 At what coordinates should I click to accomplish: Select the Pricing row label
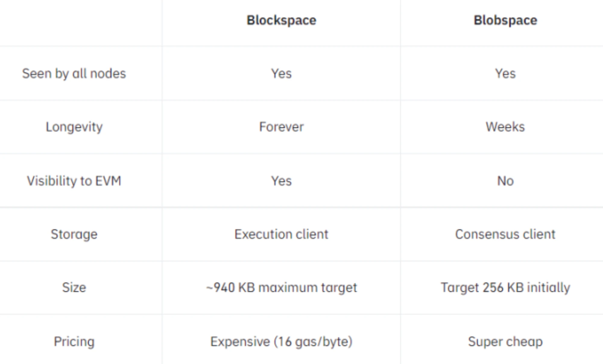tap(74, 341)
